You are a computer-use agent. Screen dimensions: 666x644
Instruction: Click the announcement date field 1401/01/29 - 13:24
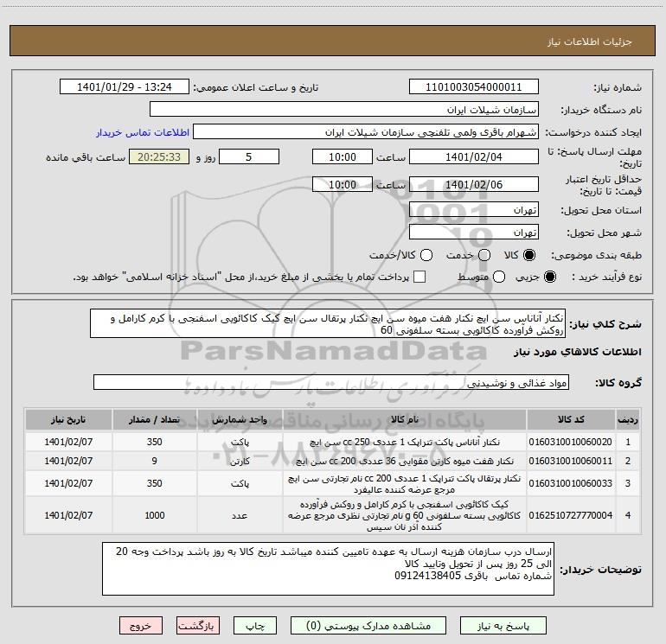(125, 87)
